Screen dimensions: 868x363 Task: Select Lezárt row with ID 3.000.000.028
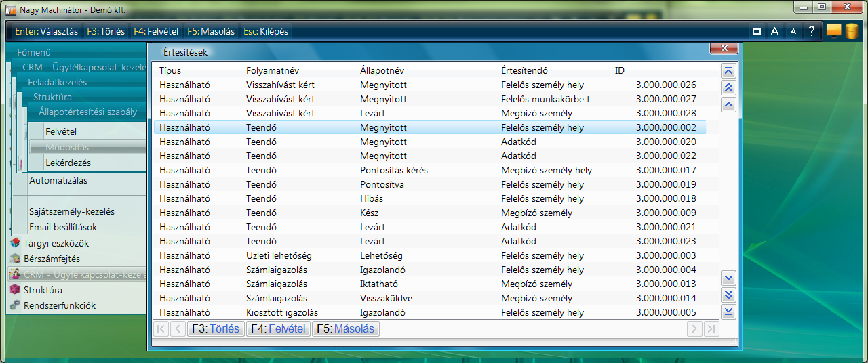(x=430, y=113)
